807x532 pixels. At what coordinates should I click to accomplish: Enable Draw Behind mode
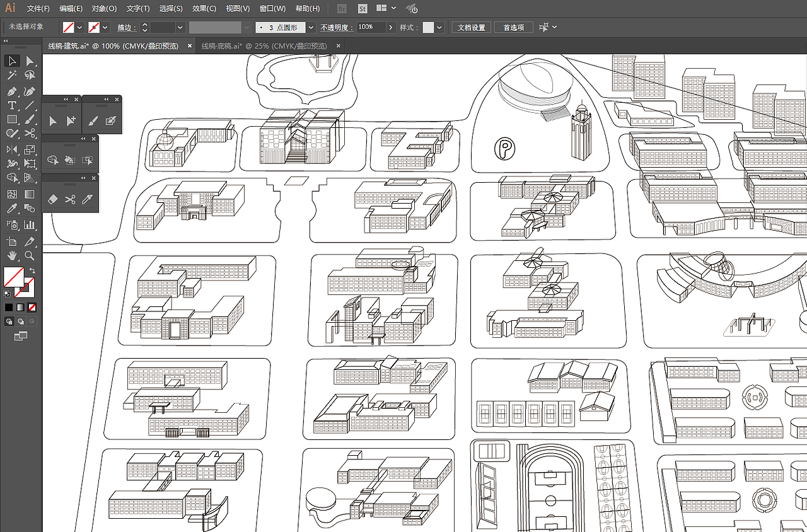point(20,321)
